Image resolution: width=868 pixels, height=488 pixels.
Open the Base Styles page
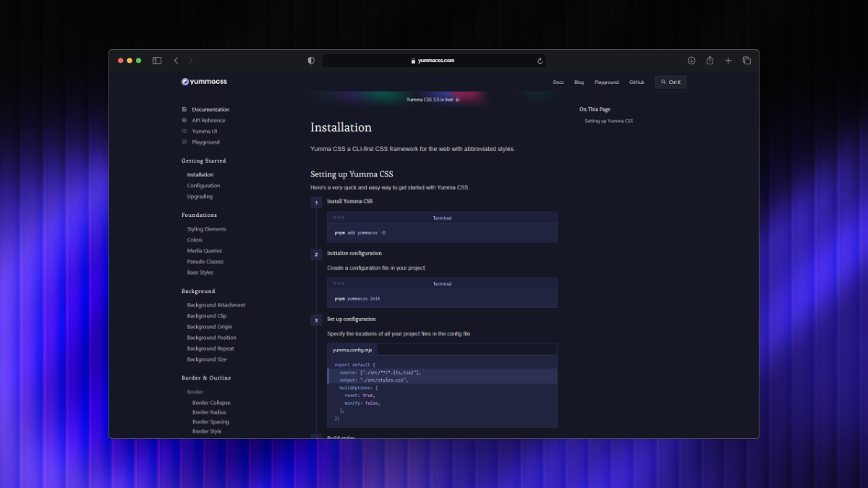pyautogui.click(x=200, y=273)
